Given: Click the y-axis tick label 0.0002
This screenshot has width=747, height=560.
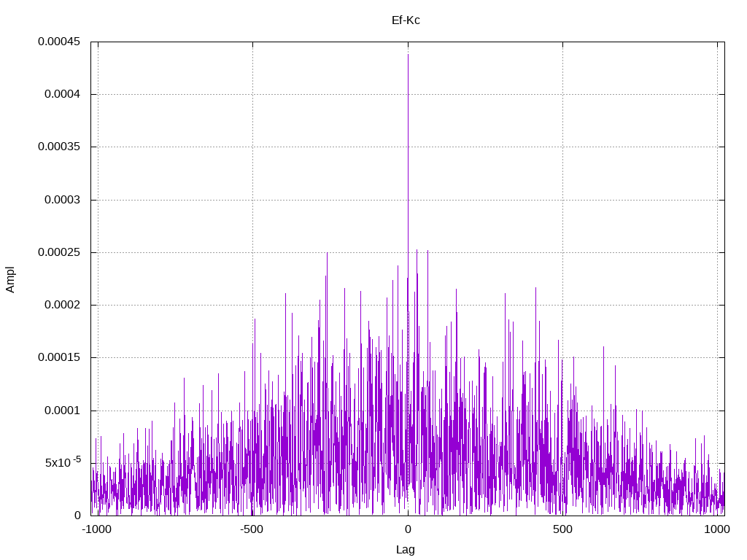Looking at the screenshot, I should 63,305.
